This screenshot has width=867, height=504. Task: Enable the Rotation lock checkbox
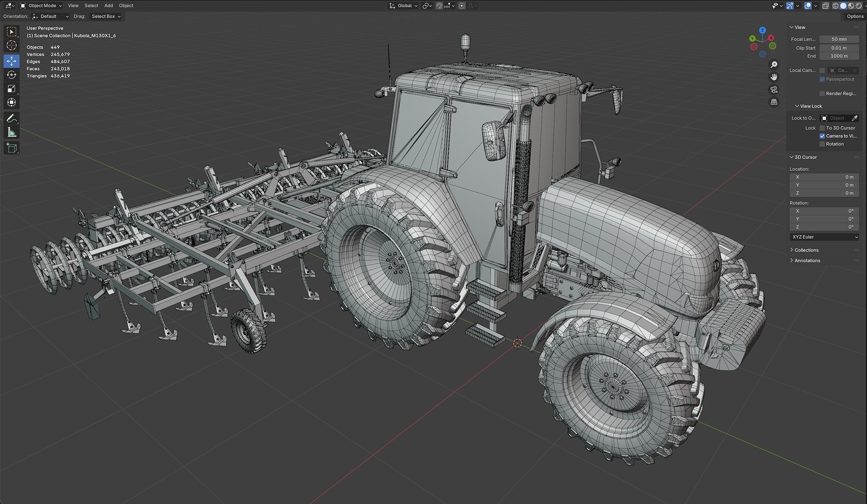pos(822,144)
